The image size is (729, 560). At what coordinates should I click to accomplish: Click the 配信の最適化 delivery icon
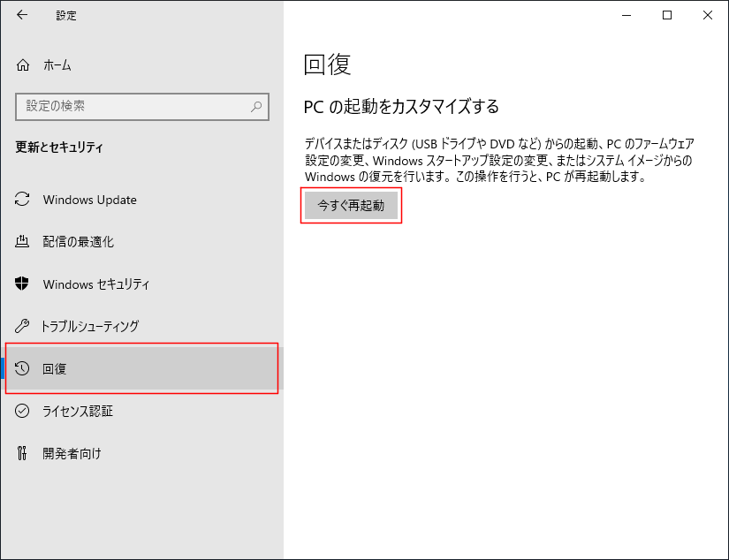pos(22,241)
